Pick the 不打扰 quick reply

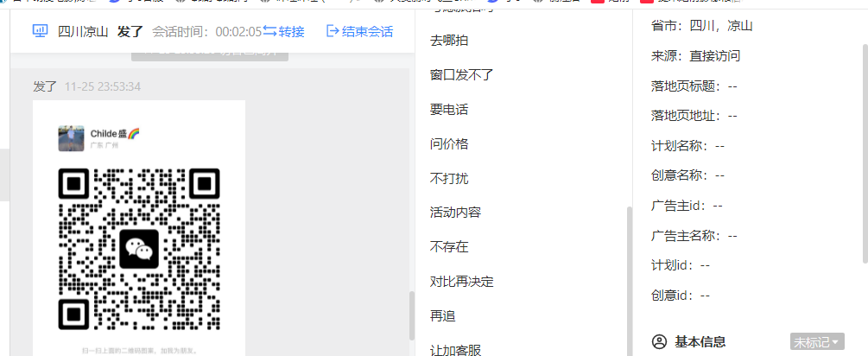click(x=449, y=179)
